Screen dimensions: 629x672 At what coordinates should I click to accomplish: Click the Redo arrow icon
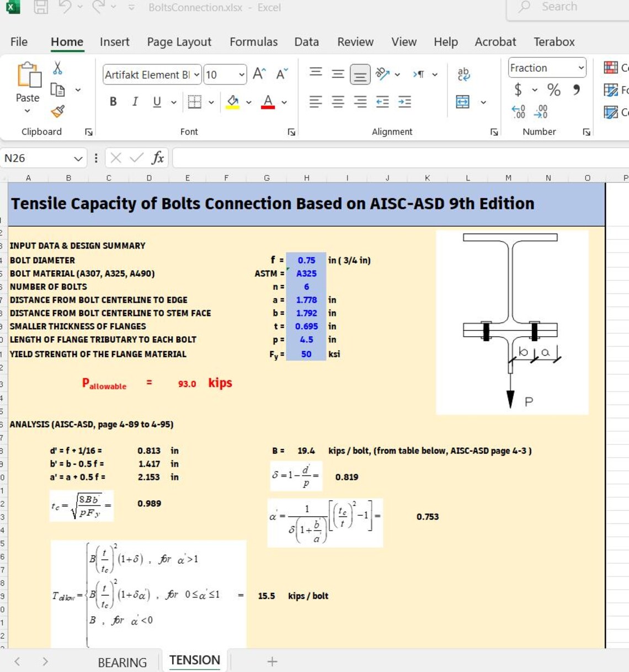pyautogui.click(x=98, y=7)
